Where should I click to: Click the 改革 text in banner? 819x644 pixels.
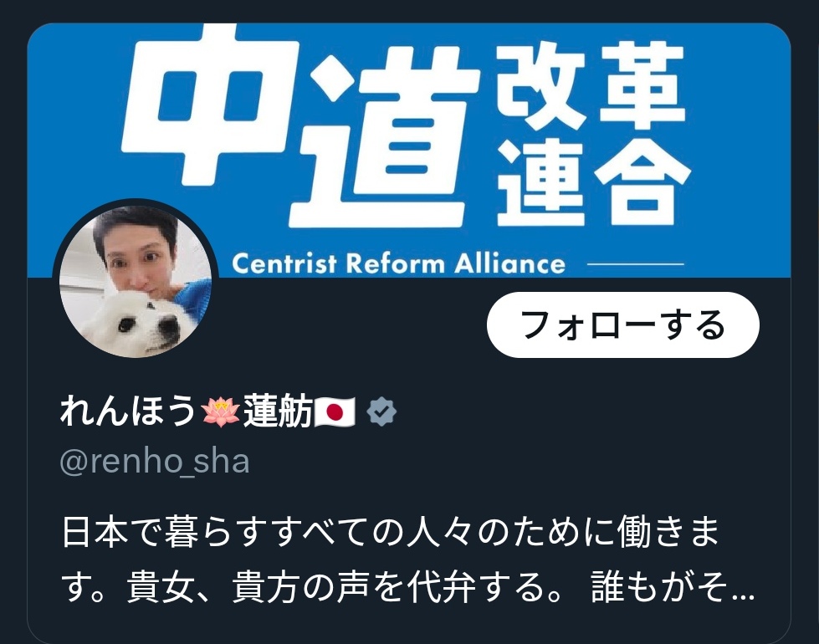591,87
